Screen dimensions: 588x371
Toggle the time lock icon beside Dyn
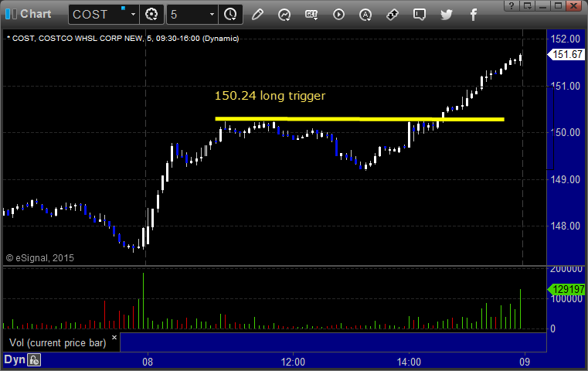click(x=34, y=360)
